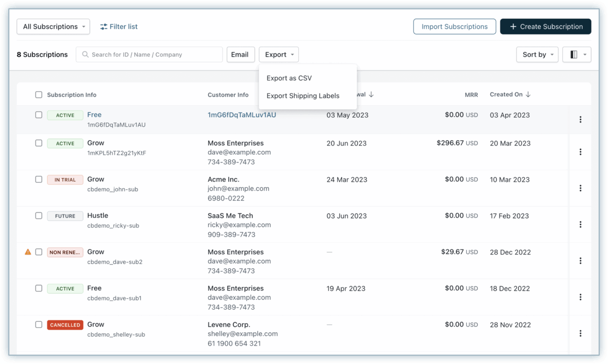Open the kebab menu for Acme Inc. row

click(581, 188)
